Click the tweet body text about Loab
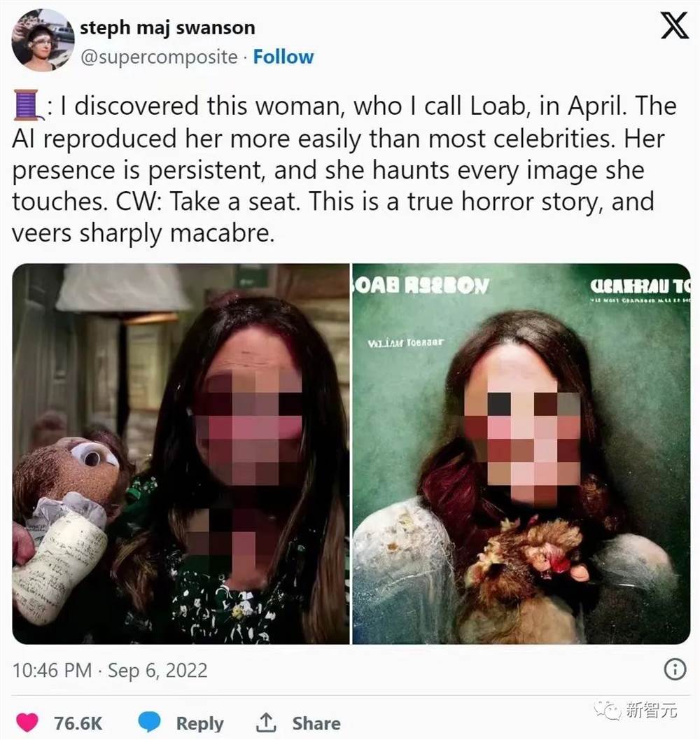 [344, 169]
